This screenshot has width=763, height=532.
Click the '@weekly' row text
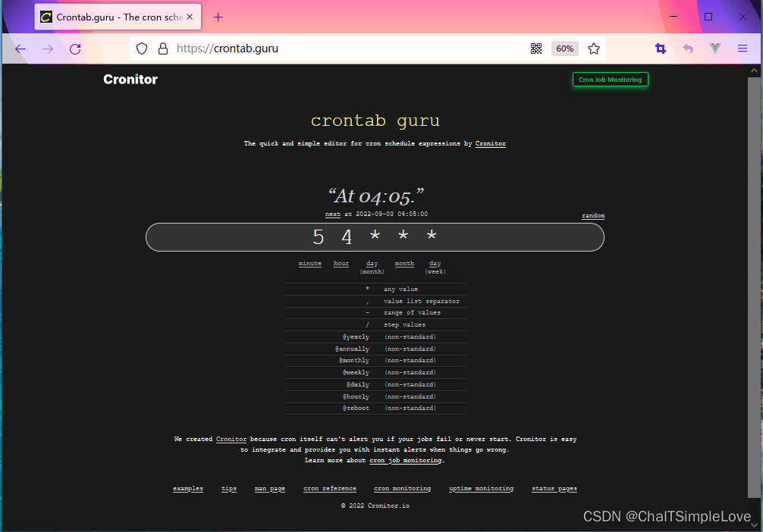[x=356, y=373]
